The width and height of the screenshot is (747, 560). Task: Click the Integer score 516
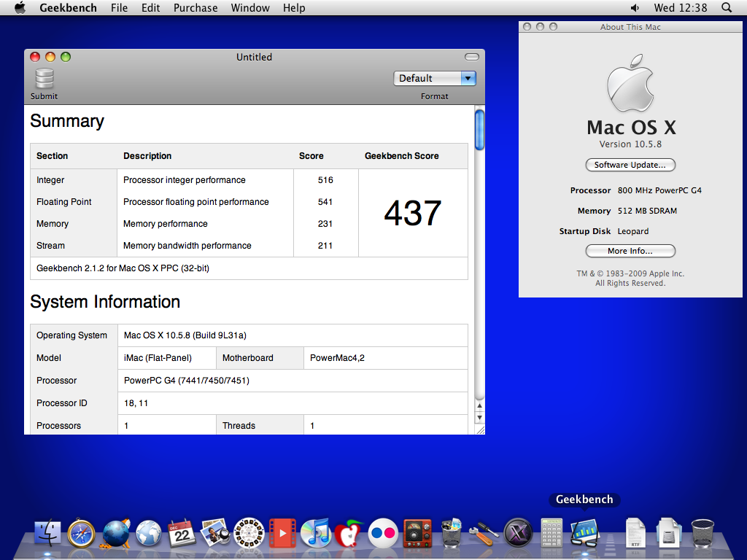pos(325,180)
